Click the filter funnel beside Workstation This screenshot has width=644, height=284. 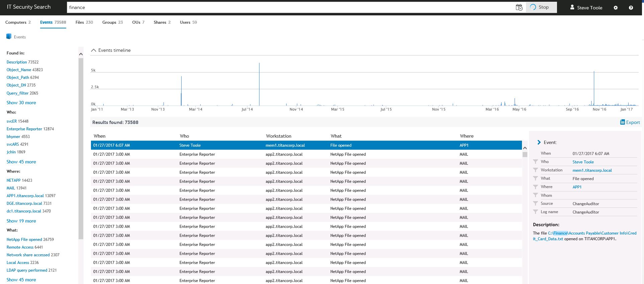tap(535, 170)
